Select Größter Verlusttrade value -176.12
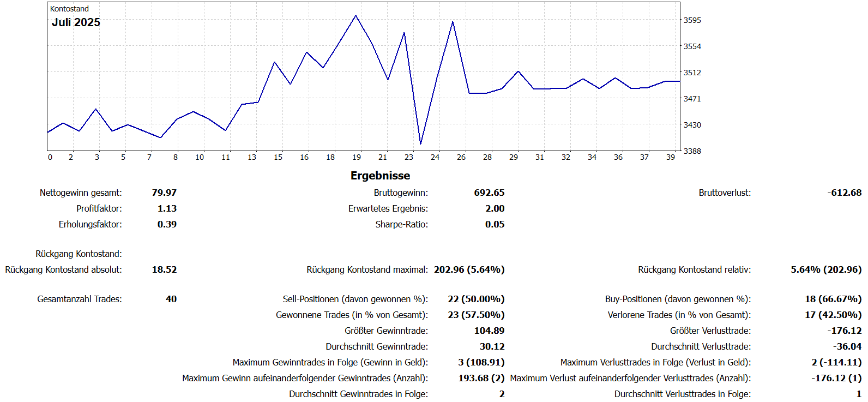868x402 pixels. (x=845, y=331)
